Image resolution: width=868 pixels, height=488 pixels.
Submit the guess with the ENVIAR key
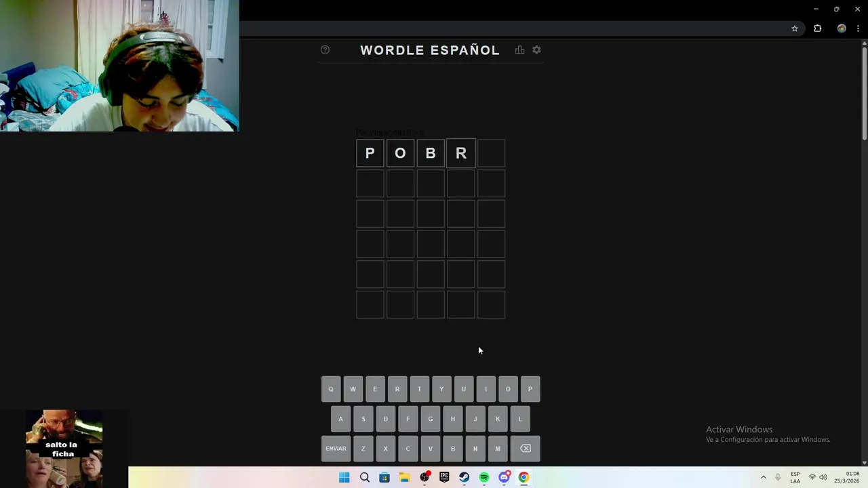coord(336,449)
